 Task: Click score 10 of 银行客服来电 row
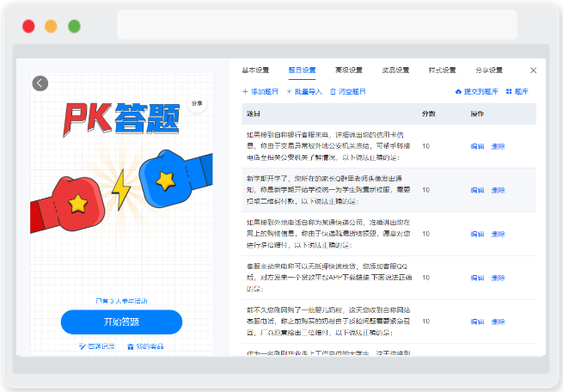425,146
